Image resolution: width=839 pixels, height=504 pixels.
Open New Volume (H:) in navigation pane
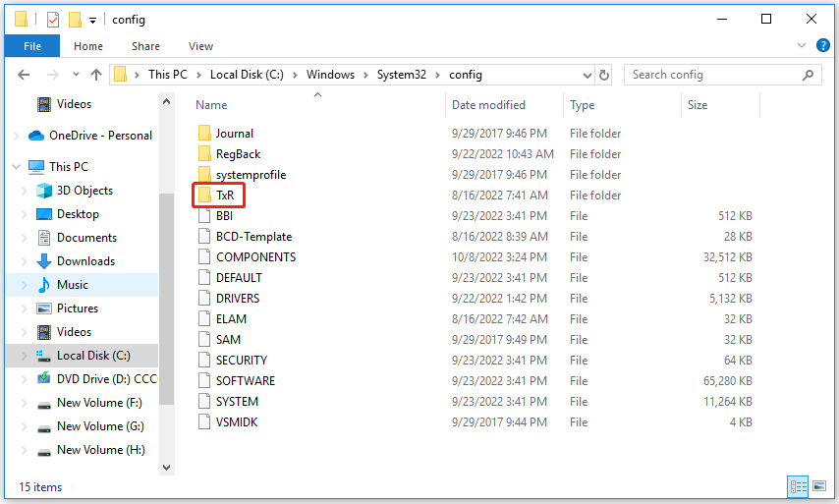100,450
